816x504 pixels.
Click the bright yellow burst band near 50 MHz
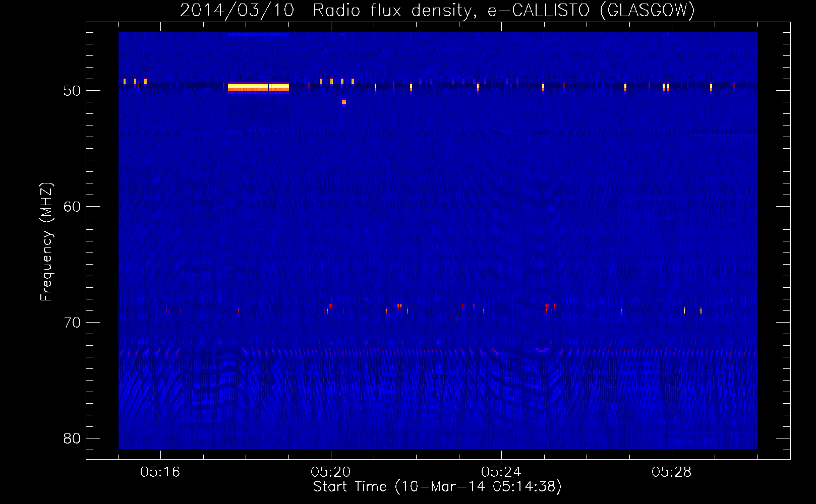pyautogui.click(x=258, y=88)
